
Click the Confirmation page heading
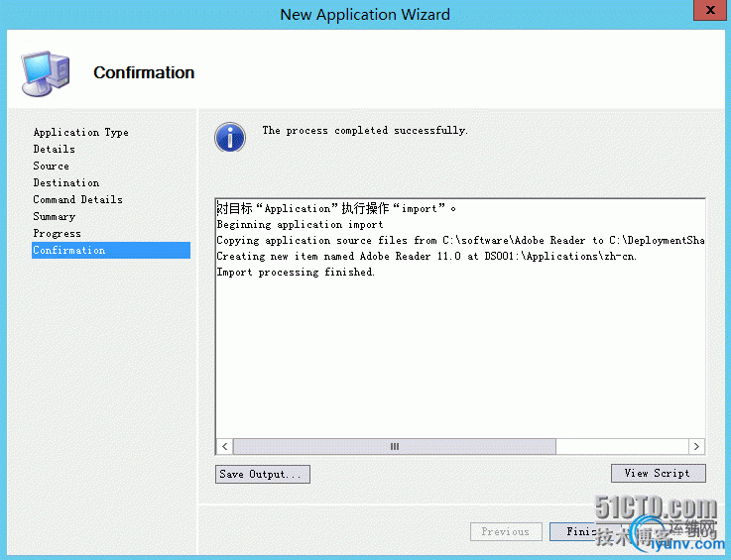tap(144, 72)
